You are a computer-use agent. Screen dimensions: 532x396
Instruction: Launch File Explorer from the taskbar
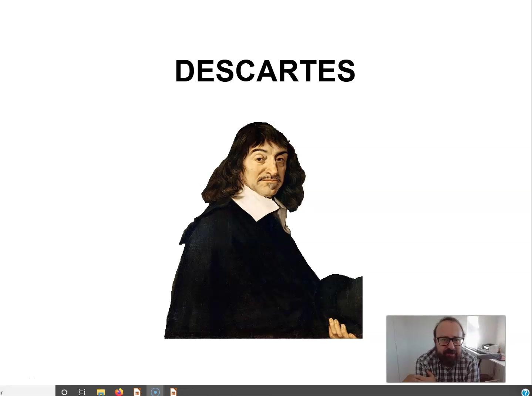pyautogui.click(x=101, y=392)
